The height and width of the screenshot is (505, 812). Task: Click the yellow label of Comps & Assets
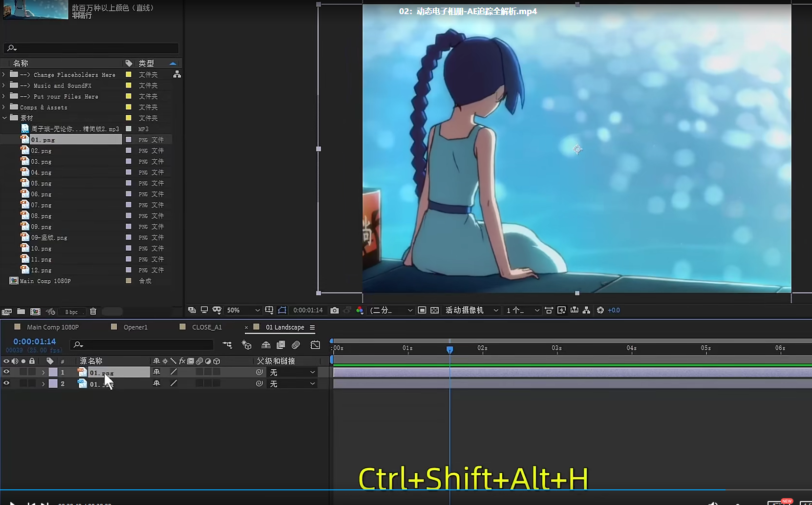click(x=128, y=107)
